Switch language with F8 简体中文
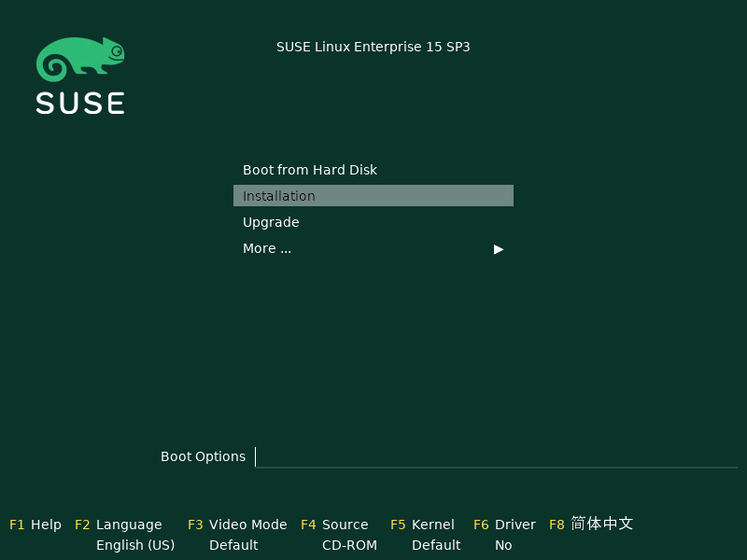747x560 pixels. [x=591, y=524]
